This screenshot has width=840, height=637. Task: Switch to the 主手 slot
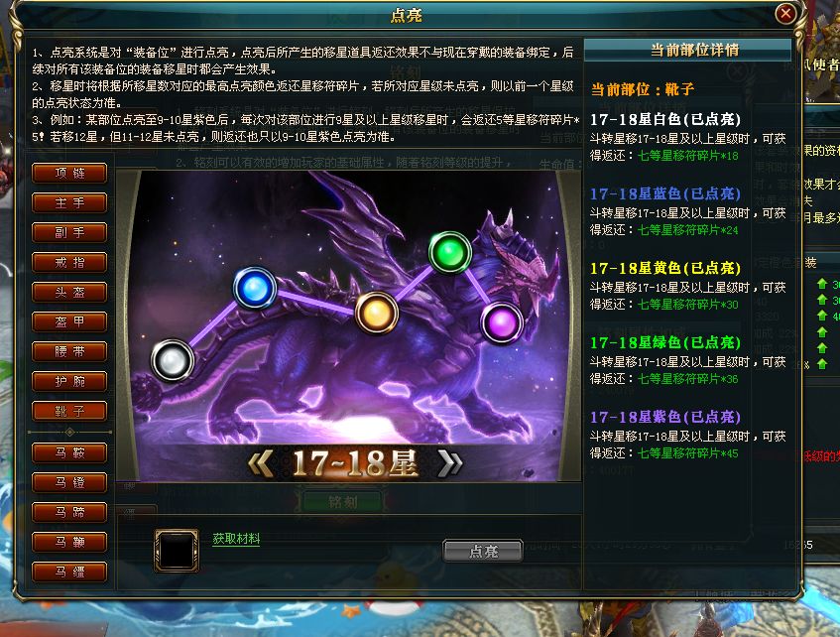(x=69, y=203)
